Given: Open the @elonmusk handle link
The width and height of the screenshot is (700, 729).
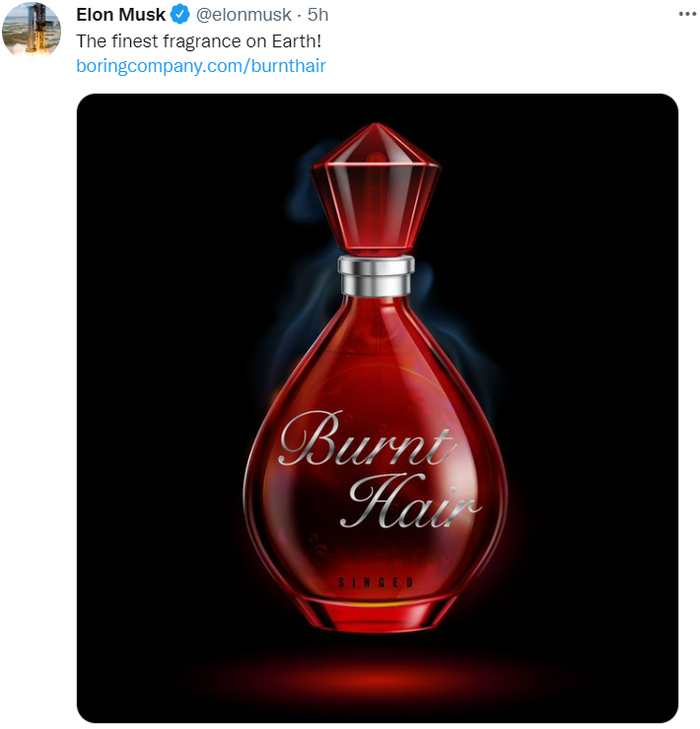Looking at the screenshot, I should tap(244, 15).
